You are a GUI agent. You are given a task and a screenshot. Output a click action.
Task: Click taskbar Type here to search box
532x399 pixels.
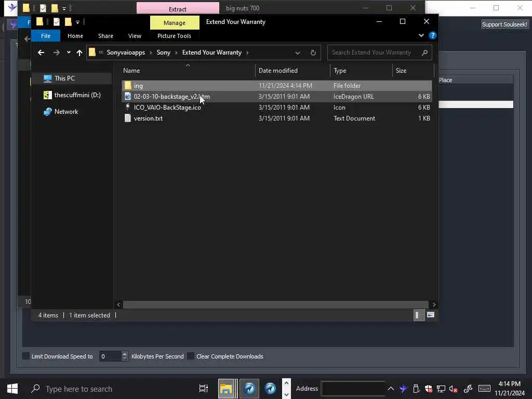click(x=109, y=389)
